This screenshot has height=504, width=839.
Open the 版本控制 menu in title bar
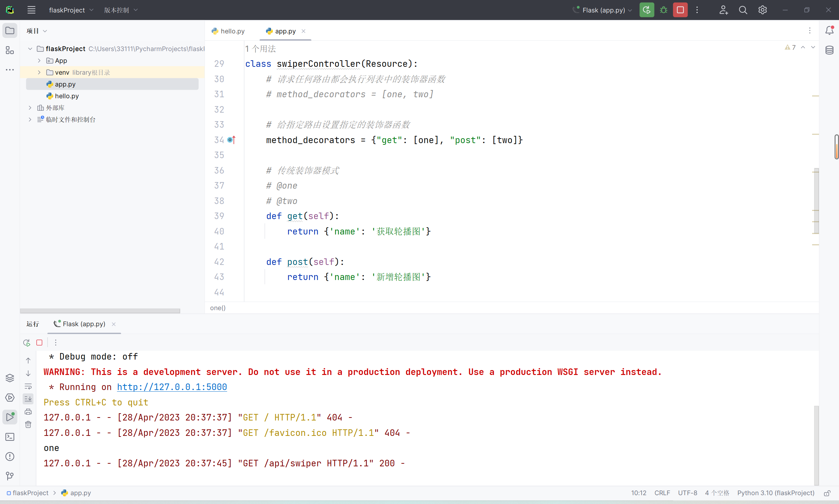coord(121,10)
